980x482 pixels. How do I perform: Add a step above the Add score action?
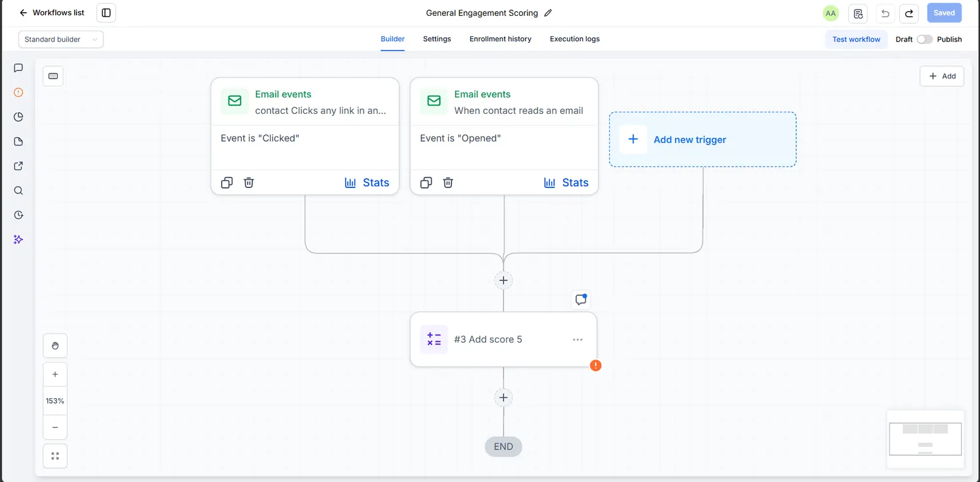[x=503, y=281]
